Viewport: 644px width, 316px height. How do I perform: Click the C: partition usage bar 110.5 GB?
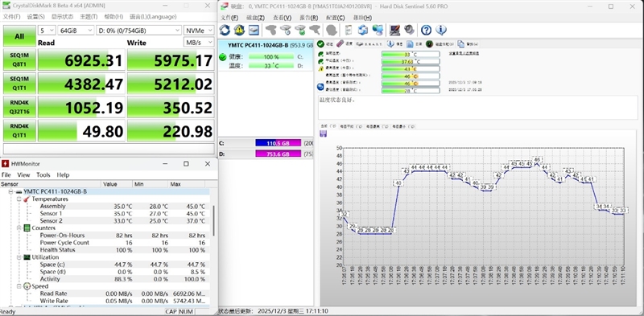pyautogui.click(x=279, y=143)
